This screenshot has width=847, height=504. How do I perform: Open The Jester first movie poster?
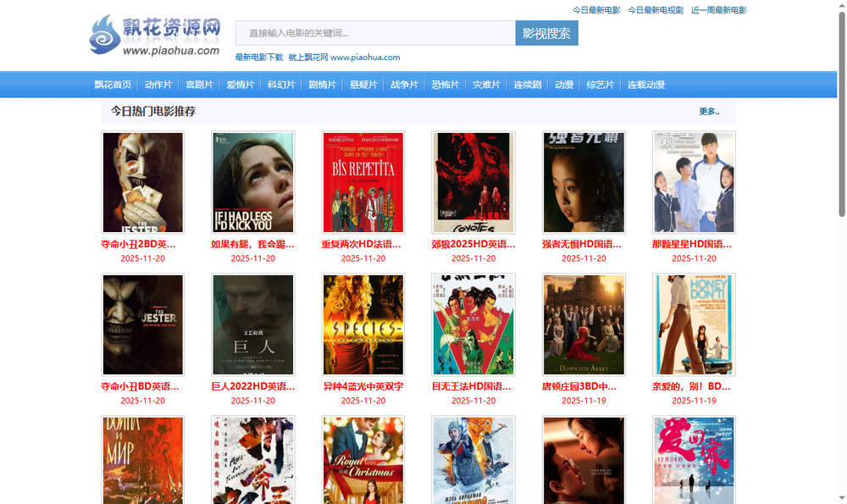pos(142,324)
